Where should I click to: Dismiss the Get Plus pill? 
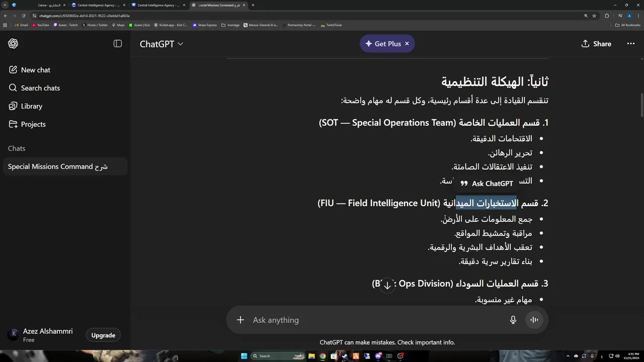(407, 44)
